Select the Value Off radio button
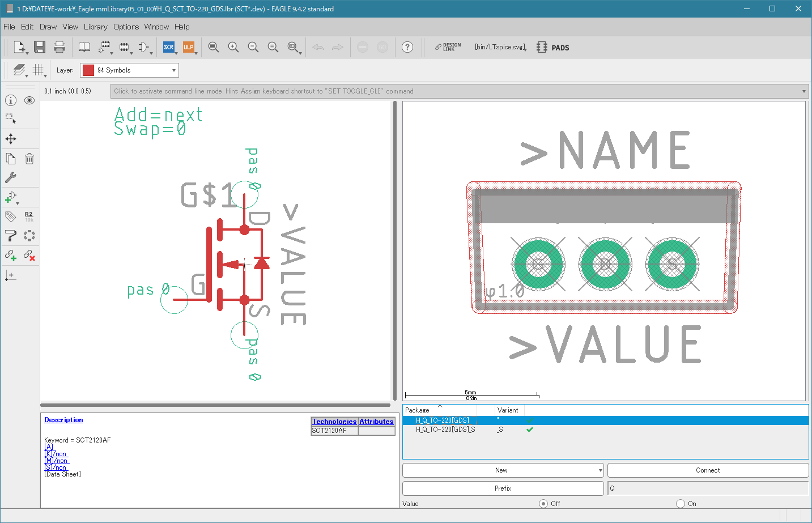812x523 pixels. 543,503
